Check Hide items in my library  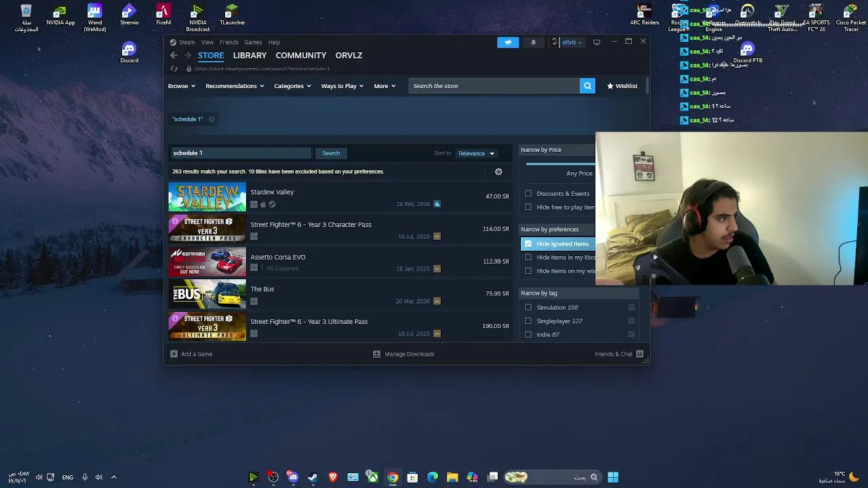(528, 257)
